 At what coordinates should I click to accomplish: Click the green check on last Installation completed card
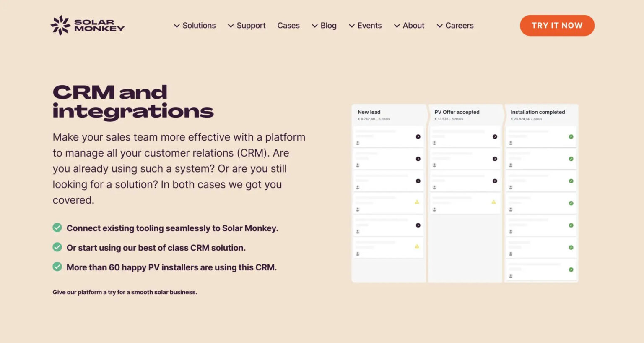571,269
